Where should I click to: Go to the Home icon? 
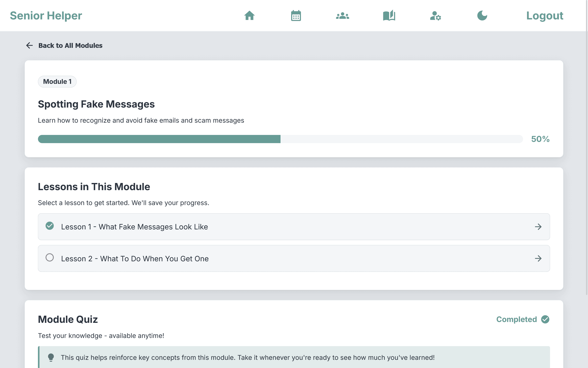(249, 16)
